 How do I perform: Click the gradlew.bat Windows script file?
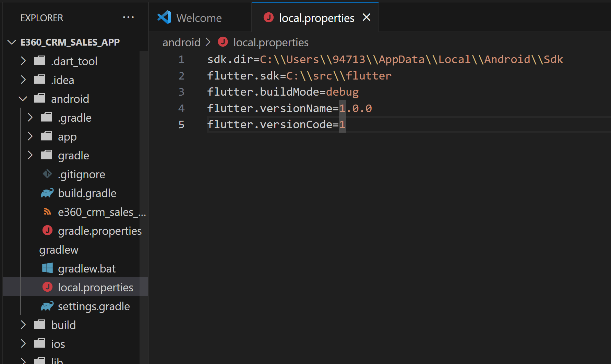pos(86,268)
